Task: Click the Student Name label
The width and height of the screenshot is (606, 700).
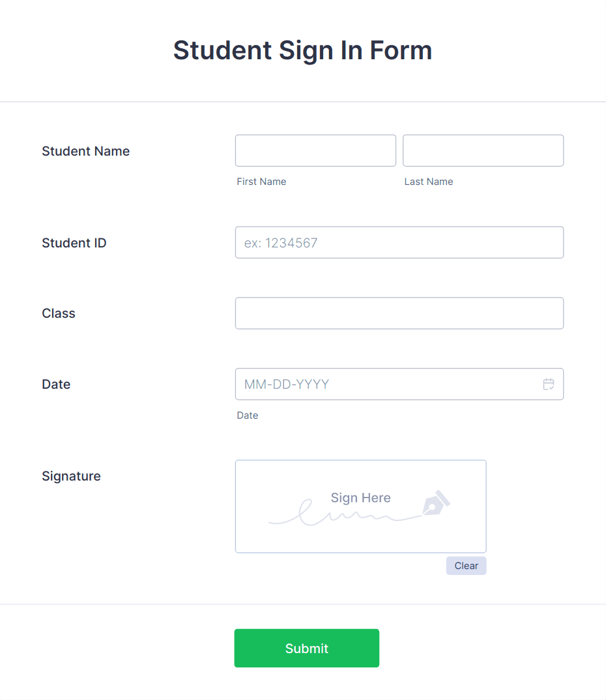Action: tap(85, 151)
